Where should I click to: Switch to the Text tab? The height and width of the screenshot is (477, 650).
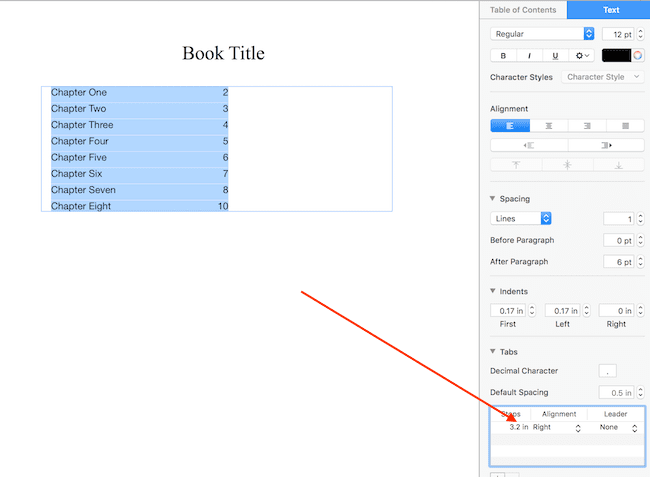pos(610,10)
